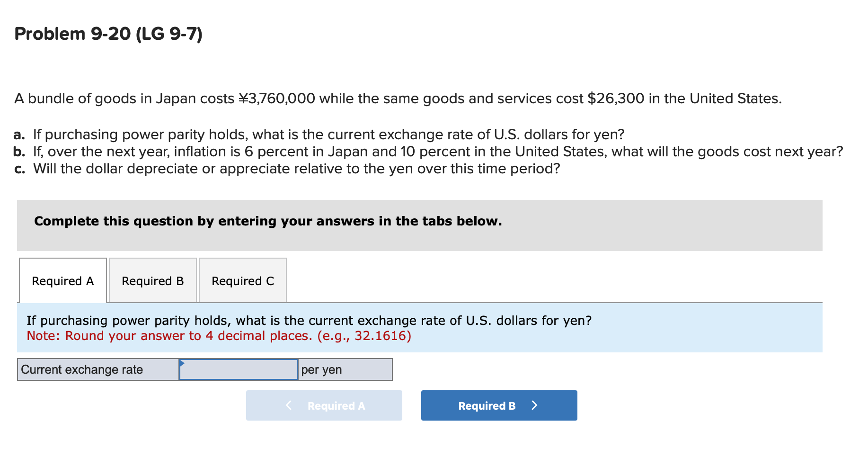The image size is (868, 467).
Task: Click the part a exchange rate question line
Action: (319, 135)
